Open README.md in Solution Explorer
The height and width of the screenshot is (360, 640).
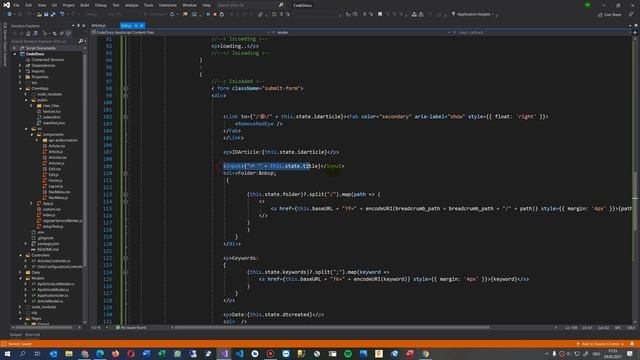(x=47, y=249)
